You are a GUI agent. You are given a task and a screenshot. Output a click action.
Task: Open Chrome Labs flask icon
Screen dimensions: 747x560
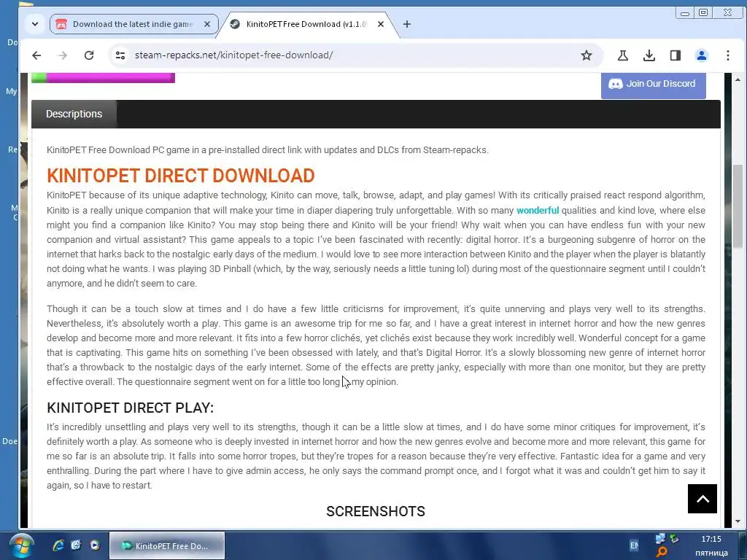623,55
